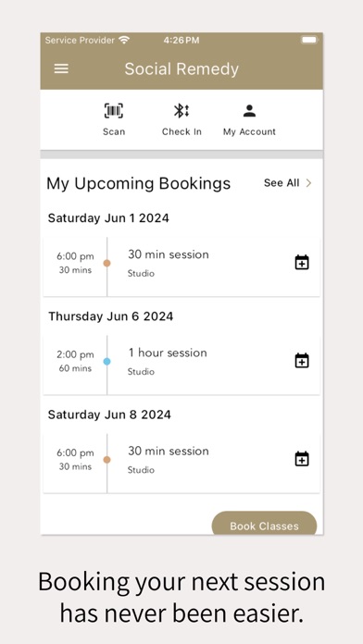Open the hamburger navigation menu
The image size is (363, 644).
pos(61,68)
